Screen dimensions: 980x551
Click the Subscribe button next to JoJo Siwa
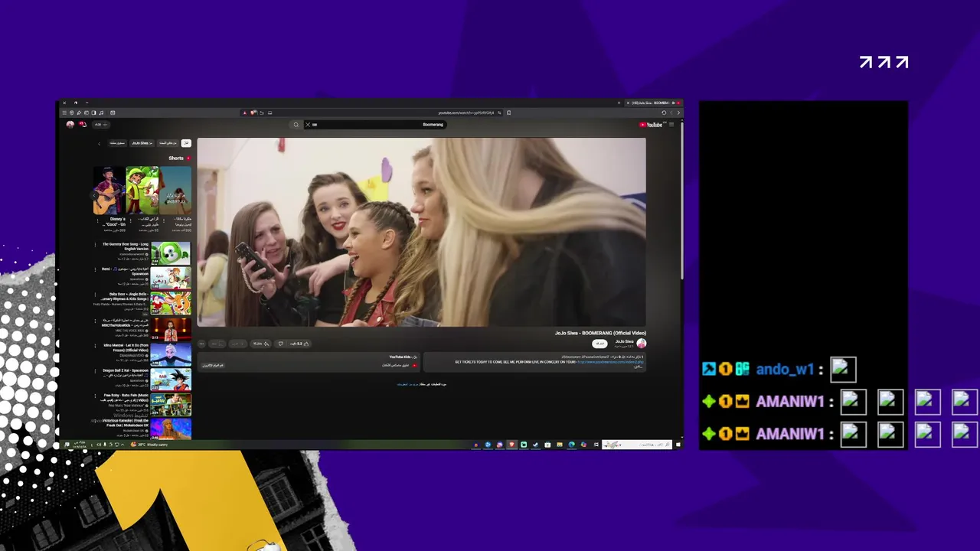coord(599,344)
